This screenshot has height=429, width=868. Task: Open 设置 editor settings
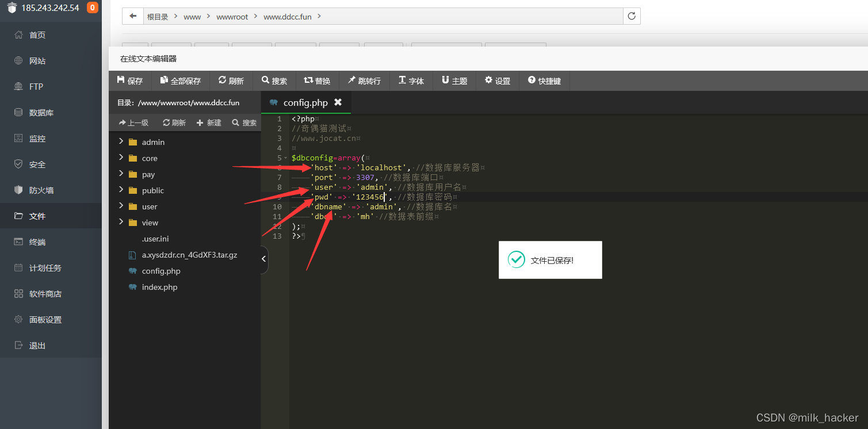(x=498, y=81)
